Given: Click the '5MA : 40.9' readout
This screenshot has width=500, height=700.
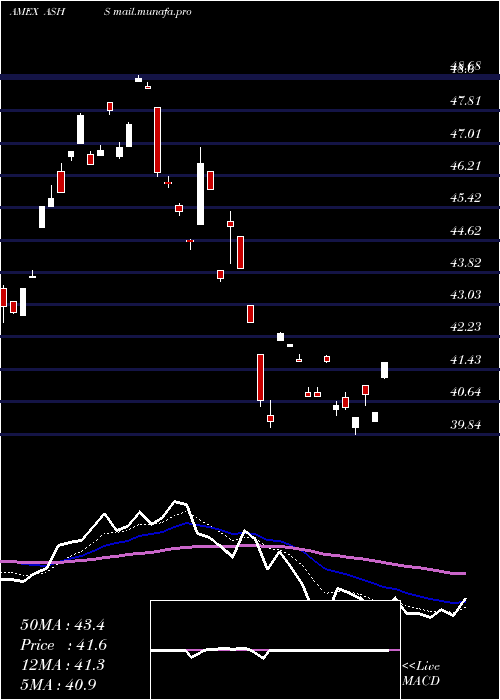Looking at the screenshot, I should [58, 685].
